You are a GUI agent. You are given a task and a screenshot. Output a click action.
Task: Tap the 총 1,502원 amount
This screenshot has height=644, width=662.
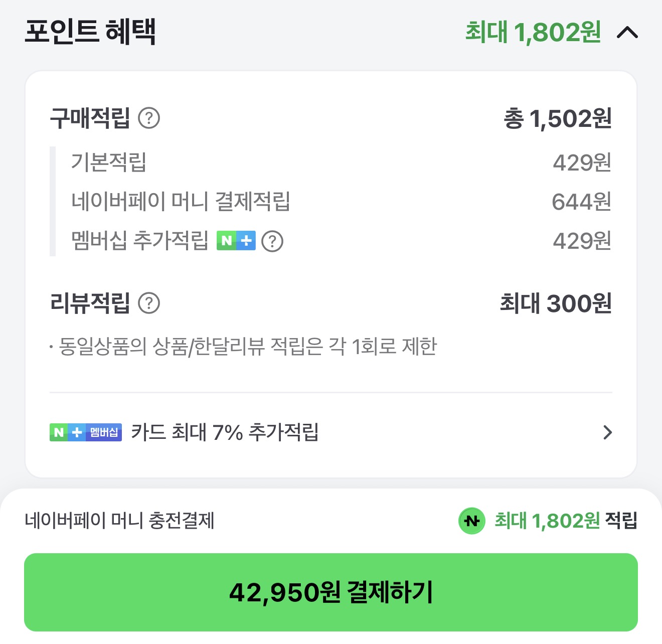pos(557,119)
